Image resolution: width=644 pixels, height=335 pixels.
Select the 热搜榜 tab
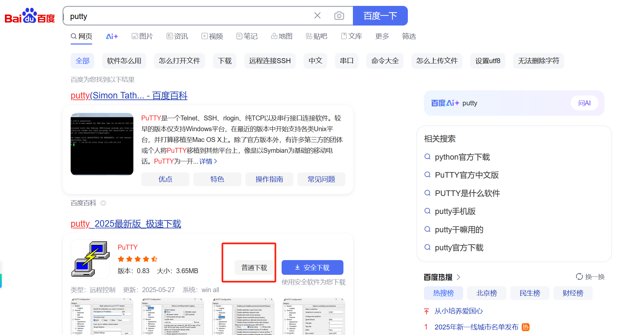tap(444, 293)
